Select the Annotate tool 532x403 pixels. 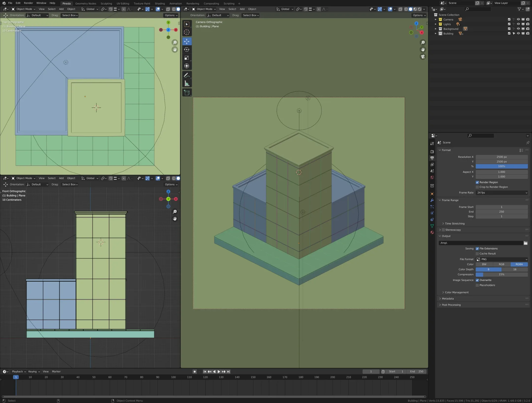tap(187, 75)
